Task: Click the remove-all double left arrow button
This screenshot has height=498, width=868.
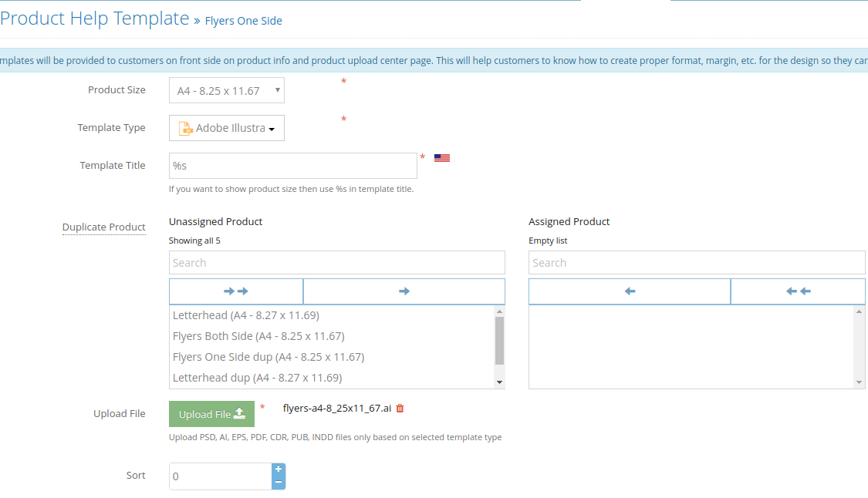Action: (x=798, y=291)
